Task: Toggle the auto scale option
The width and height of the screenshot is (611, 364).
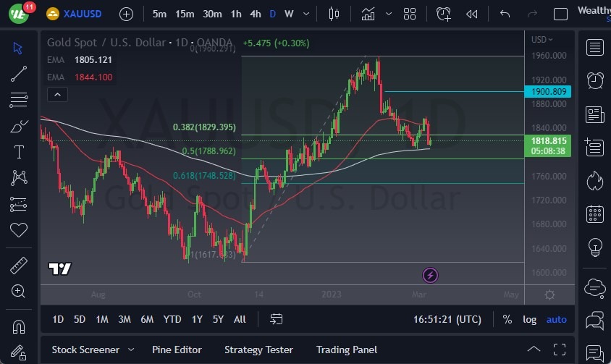Action: [x=556, y=319]
